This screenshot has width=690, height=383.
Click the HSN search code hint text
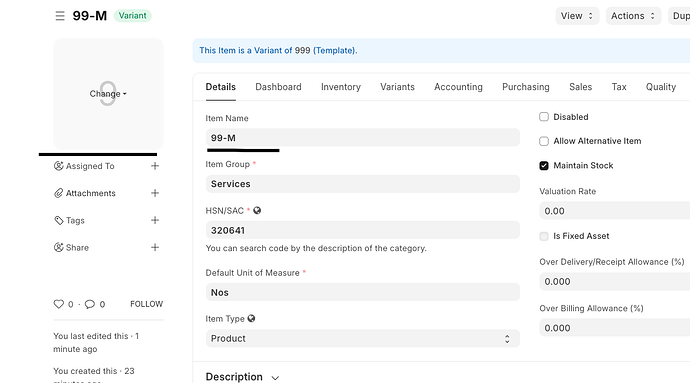click(x=316, y=248)
